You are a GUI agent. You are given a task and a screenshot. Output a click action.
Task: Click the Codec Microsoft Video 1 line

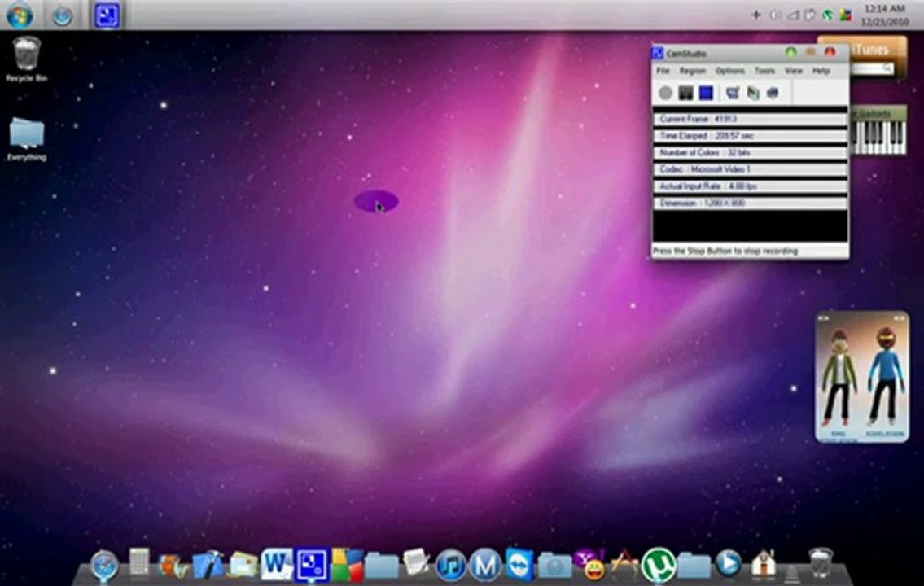[750, 169]
